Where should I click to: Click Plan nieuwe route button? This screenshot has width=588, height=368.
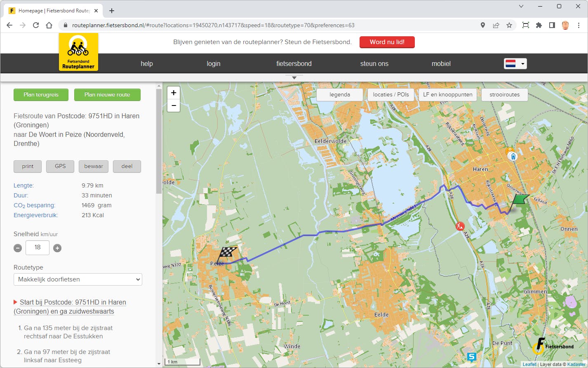point(107,95)
